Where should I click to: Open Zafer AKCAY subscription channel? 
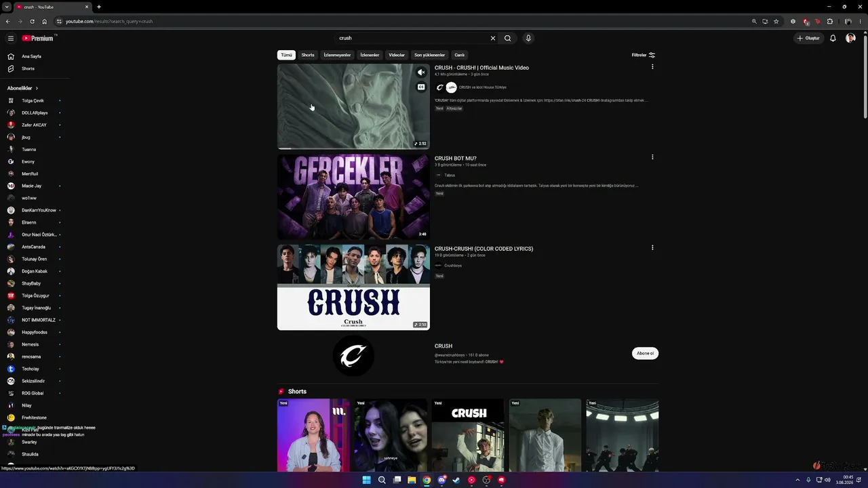coord(34,125)
